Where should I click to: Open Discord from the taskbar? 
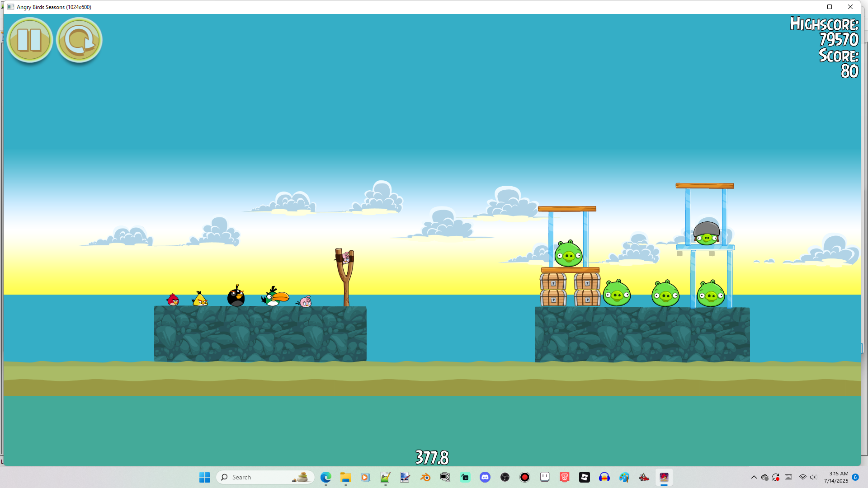click(x=485, y=477)
